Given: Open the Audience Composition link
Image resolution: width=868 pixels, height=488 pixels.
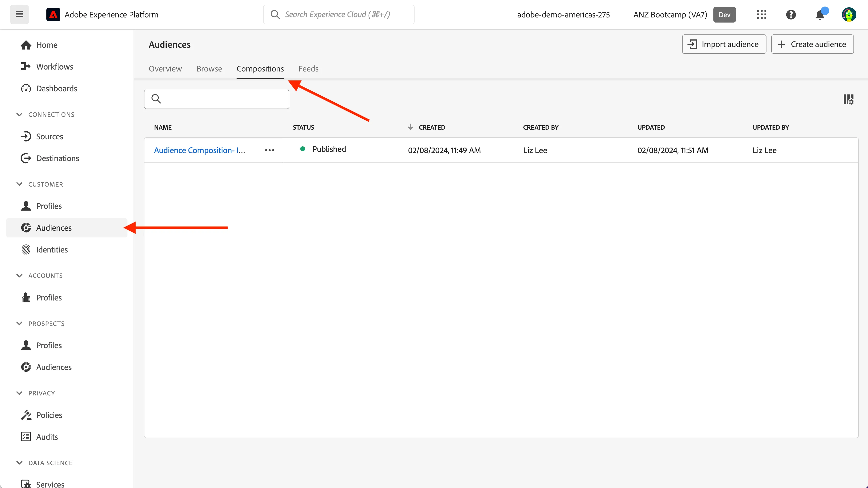Looking at the screenshot, I should [x=199, y=150].
